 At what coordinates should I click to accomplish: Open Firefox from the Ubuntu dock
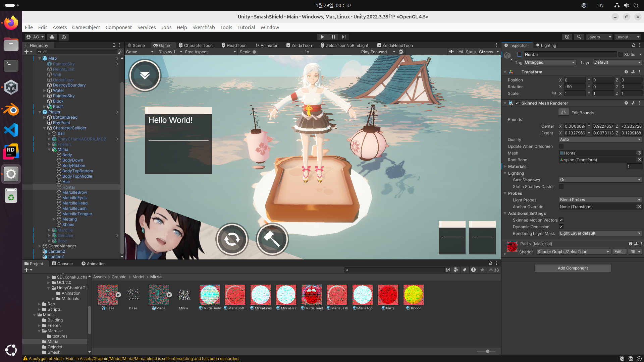click(11, 23)
